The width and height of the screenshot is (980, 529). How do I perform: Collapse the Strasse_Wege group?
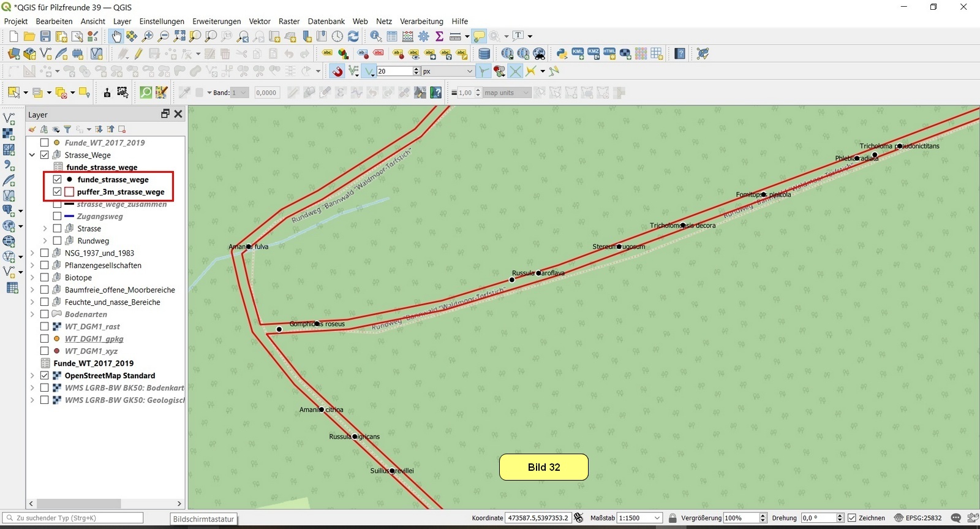(x=32, y=155)
